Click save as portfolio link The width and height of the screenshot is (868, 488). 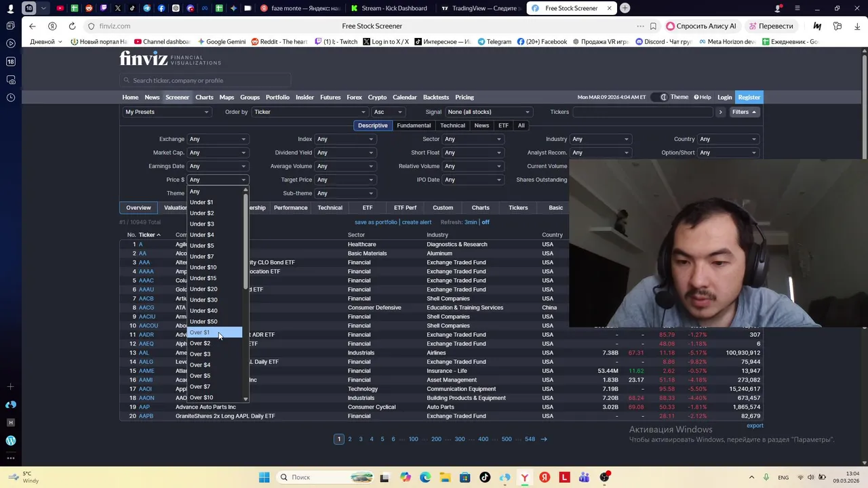[376, 222]
